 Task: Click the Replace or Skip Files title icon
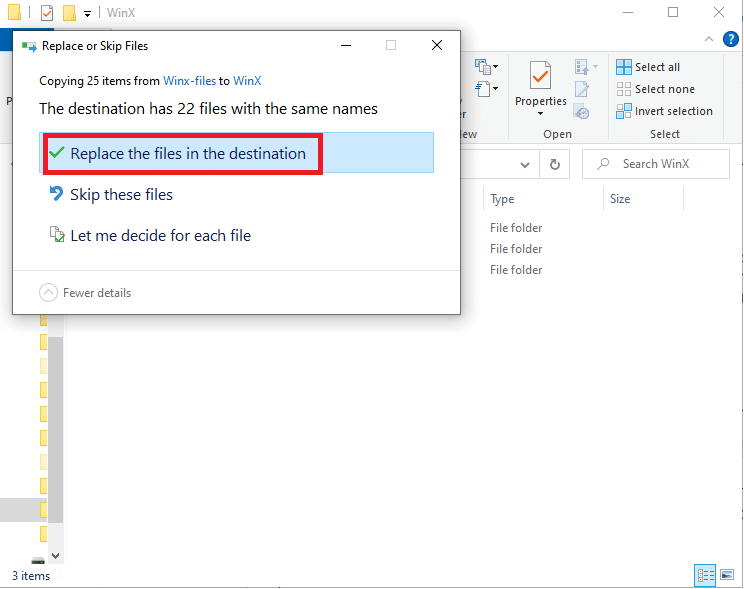pyautogui.click(x=29, y=46)
